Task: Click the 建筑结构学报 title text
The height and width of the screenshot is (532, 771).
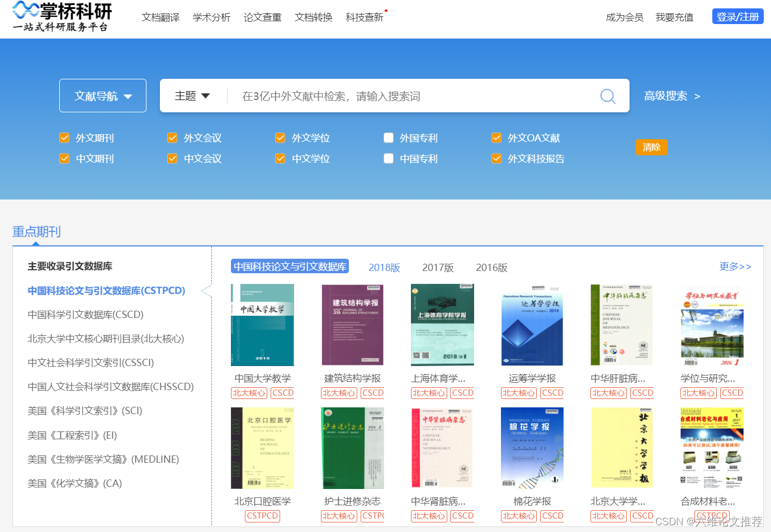Action: tap(352, 378)
